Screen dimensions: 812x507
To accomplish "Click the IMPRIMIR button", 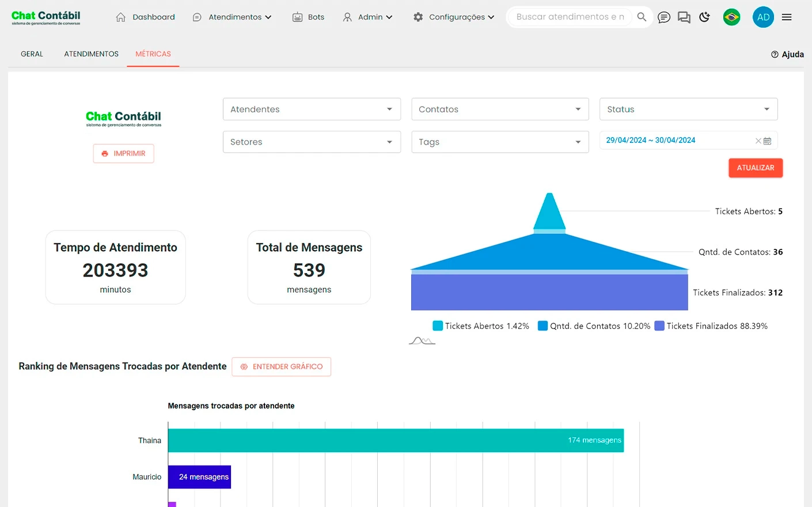I will [123, 153].
